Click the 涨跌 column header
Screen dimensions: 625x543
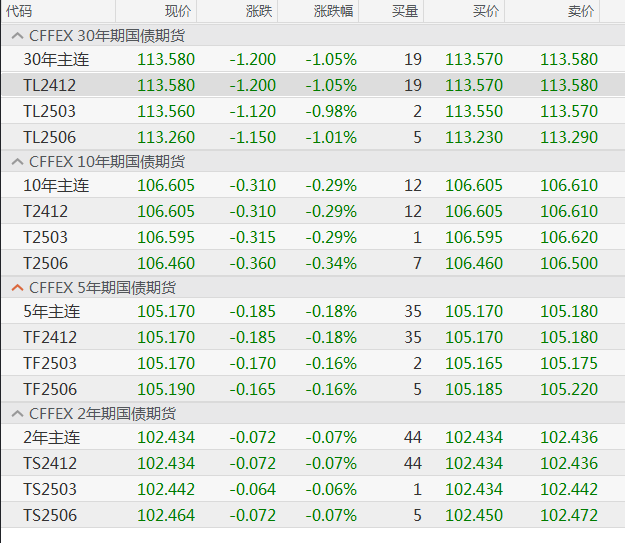(258, 11)
